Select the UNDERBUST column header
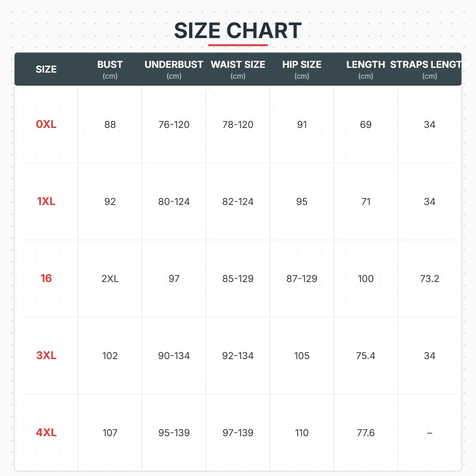476x476 pixels. point(174,69)
